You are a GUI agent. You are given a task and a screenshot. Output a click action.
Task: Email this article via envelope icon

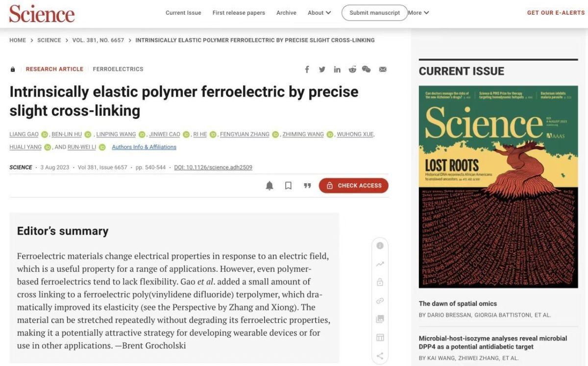pos(383,70)
